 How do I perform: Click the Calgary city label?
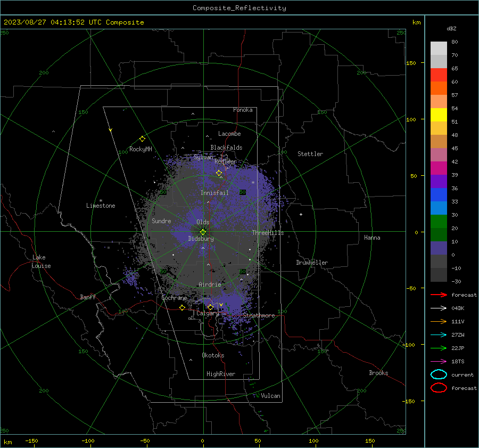click(x=208, y=313)
